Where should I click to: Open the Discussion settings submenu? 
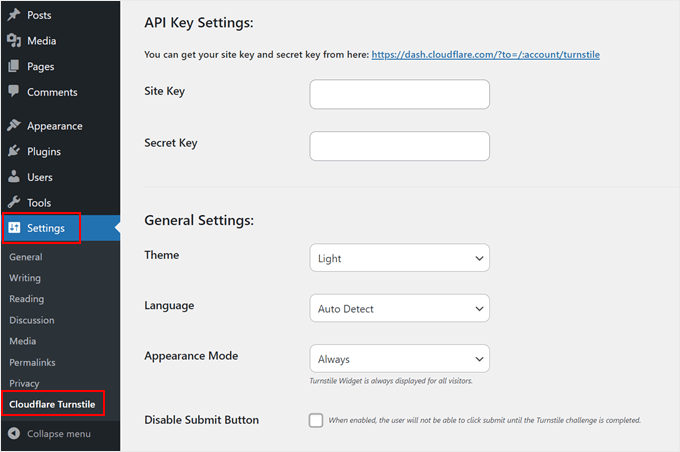pyautogui.click(x=32, y=320)
